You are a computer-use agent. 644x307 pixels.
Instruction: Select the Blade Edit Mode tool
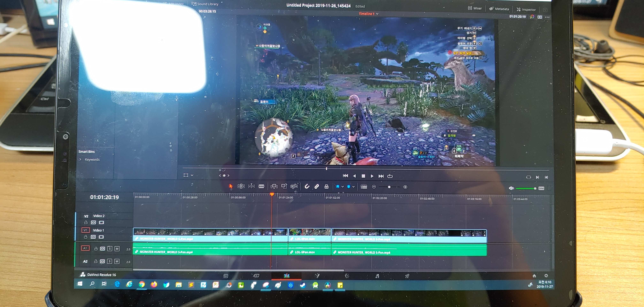pos(261,186)
